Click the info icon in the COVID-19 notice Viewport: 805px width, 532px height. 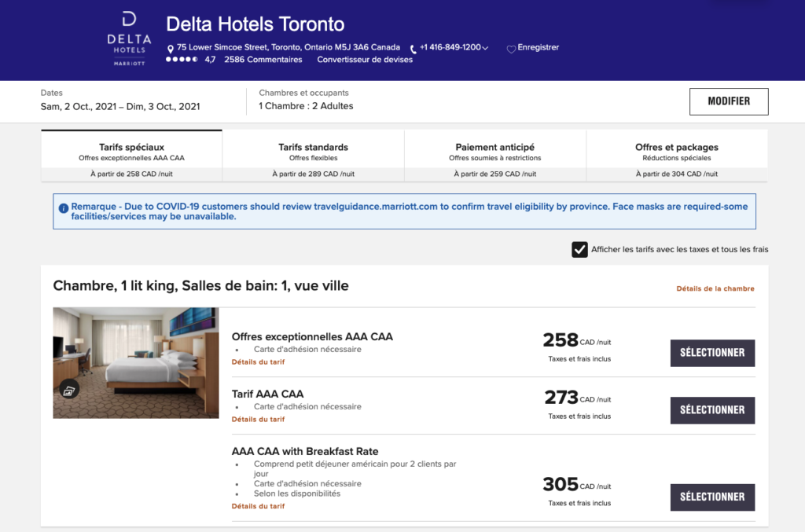(x=64, y=206)
